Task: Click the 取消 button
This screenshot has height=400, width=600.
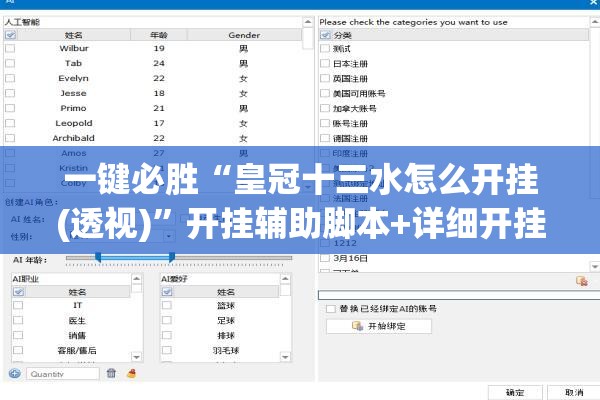Action: (x=574, y=392)
